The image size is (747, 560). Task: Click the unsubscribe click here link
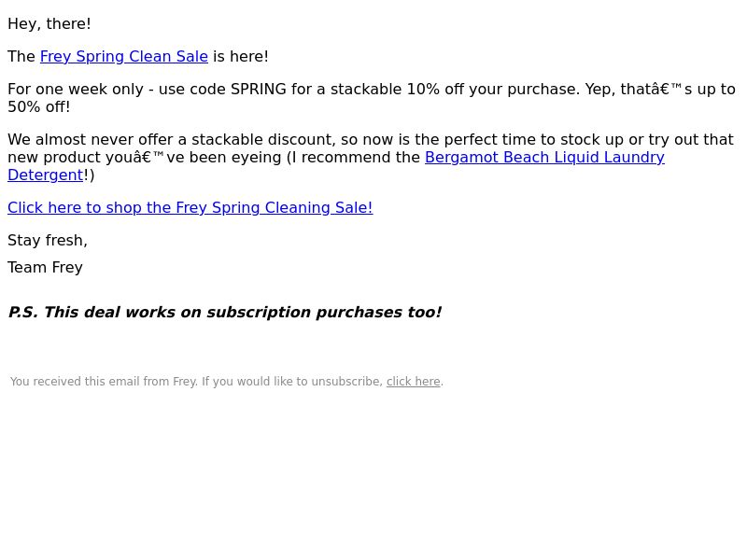pos(413,382)
